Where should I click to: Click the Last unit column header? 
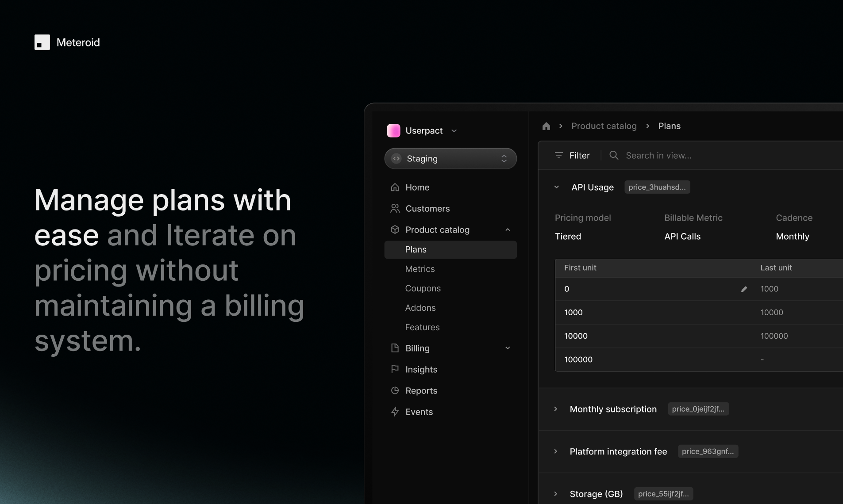pyautogui.click(x=776, y=267)
